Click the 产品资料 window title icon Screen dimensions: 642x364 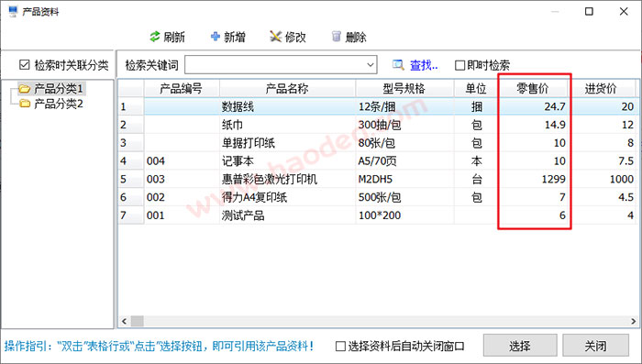[13, 11]
